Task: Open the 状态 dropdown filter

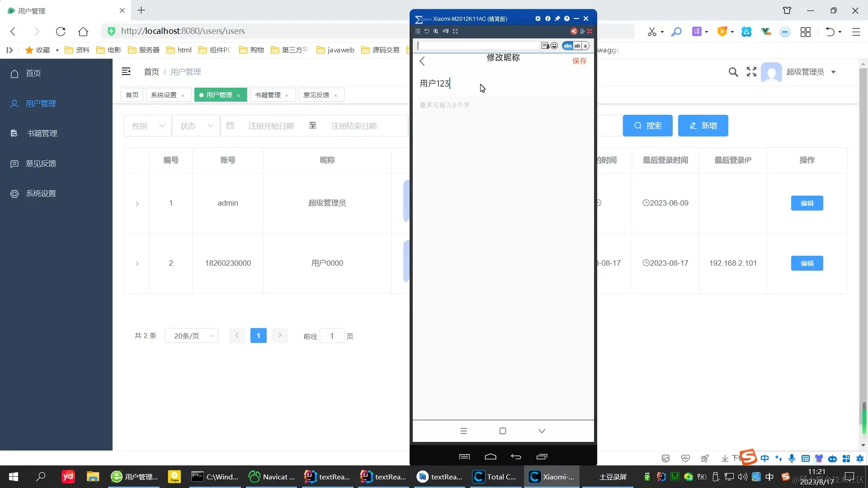Action: [x=196, y=126]
